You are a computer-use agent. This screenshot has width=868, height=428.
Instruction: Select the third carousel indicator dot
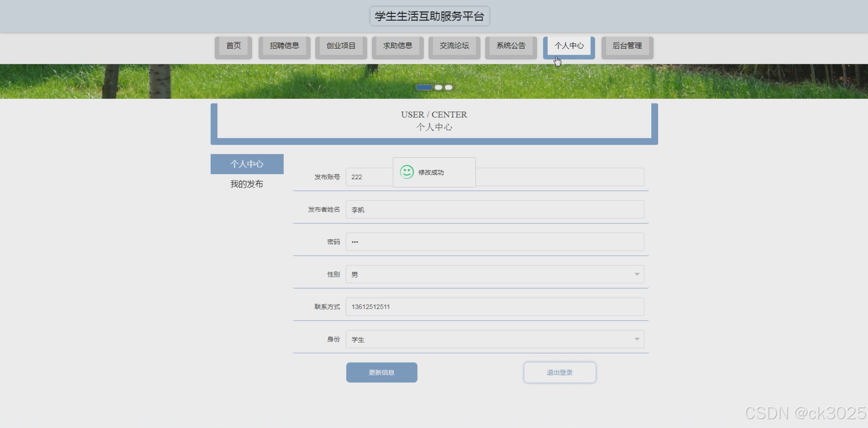coord(448,87)
